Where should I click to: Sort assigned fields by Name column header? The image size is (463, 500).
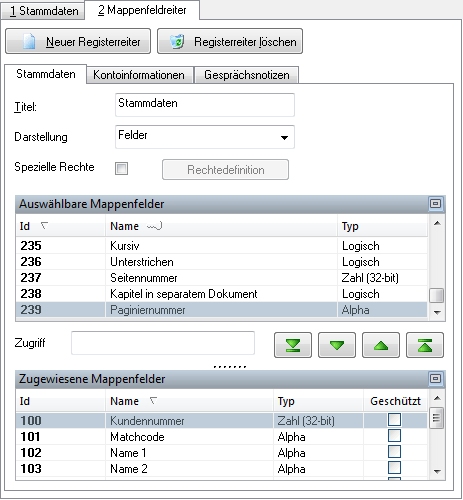click(x=189, y=401)
